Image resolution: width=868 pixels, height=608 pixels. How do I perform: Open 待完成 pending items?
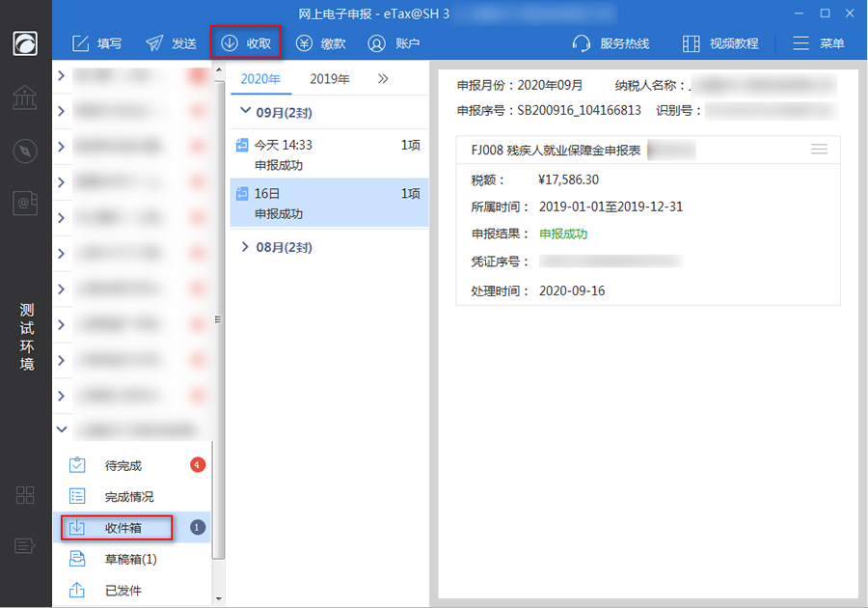(122, 465)
